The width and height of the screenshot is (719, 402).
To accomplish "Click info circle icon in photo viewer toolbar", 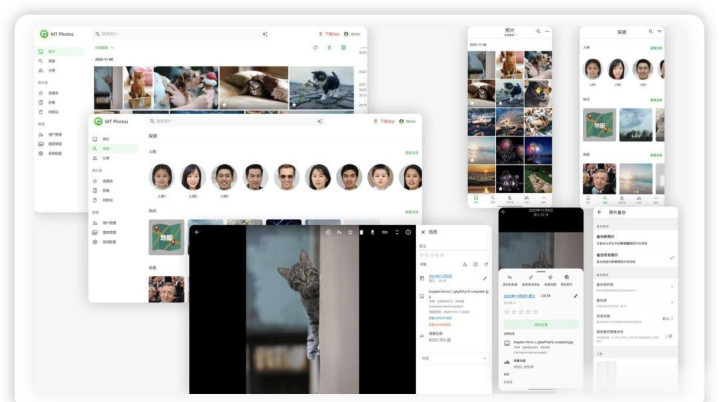I will tap(408, 232).
